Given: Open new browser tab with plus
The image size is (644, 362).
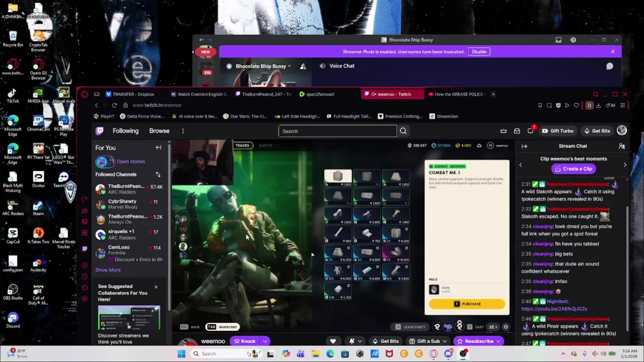Looking at the screenshot, I should [x=493, y=94].
